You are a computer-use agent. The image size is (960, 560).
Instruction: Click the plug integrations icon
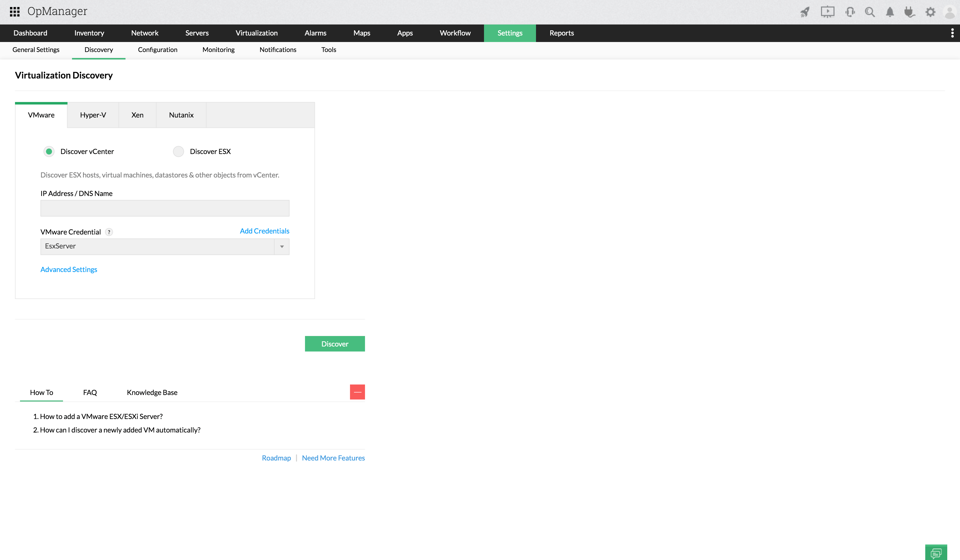click(910, 12)
